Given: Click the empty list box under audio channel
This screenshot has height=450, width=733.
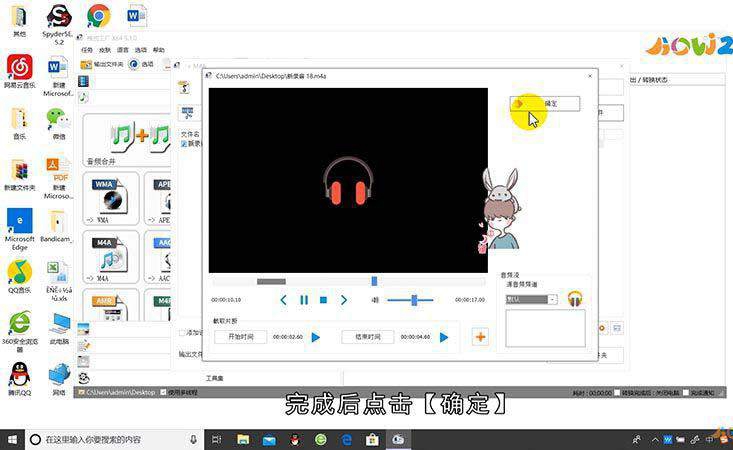Looking at the screenshot, I should point(545,328).
